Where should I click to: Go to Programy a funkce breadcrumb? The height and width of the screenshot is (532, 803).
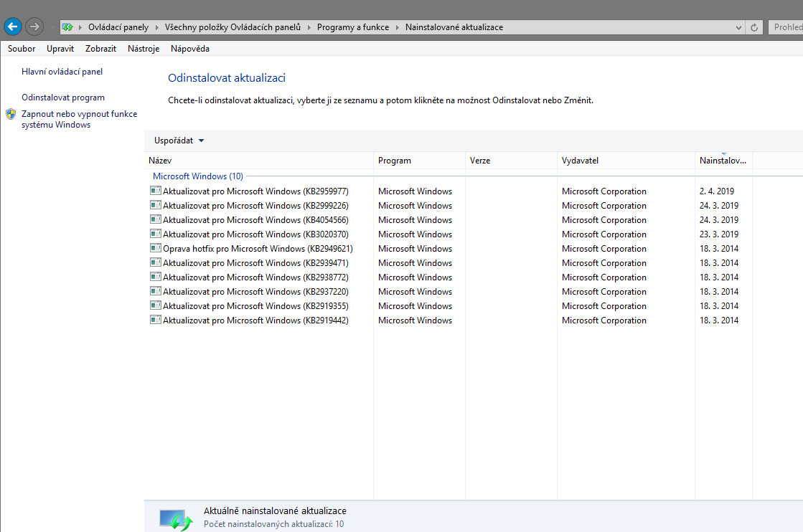(x=353, y=27)
